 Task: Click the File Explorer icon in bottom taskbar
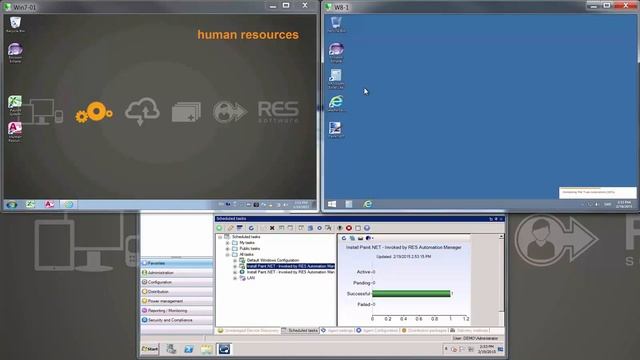point(207,349)
